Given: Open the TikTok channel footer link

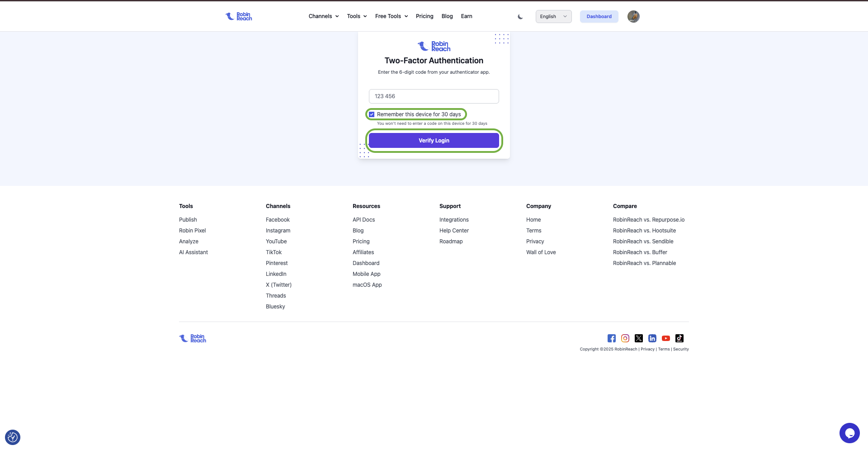Looking at the screenshot, I should [274, 252].
